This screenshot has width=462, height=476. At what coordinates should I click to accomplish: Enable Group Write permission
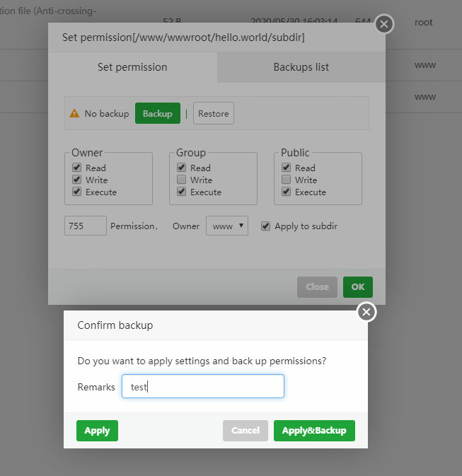pyautogui.click(x=181, y=180)
